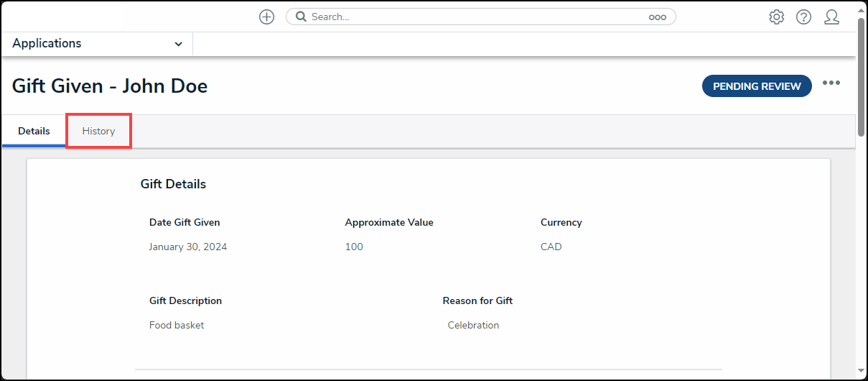Click the plus create-new icon

(266, 17)
